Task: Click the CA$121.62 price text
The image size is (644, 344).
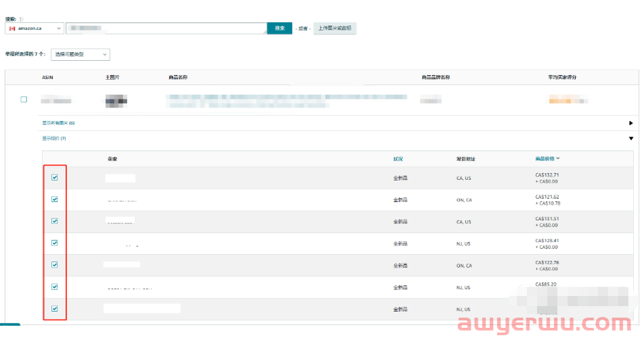Action: (x=547, y=197)
